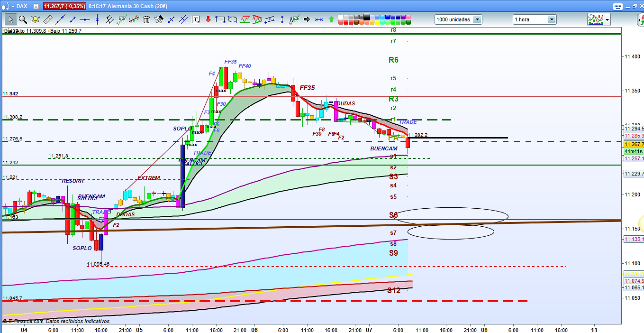Choose the rectangle drawing tool
Viewport: 644px width, 333px height.
[220, 19]
